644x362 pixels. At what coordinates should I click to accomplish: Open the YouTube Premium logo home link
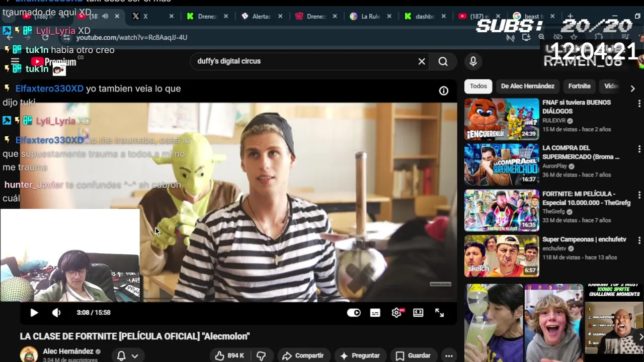click(x=53, y=62)
